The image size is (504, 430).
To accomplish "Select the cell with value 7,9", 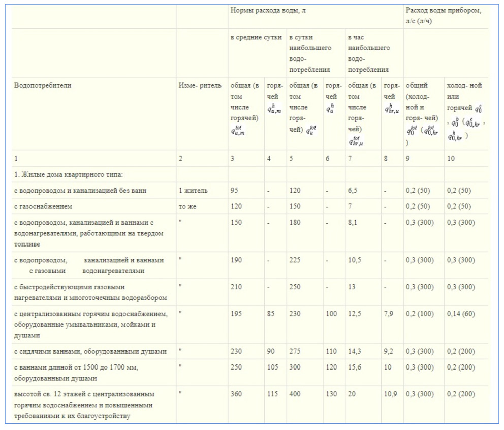I will [x=389, y=314].
